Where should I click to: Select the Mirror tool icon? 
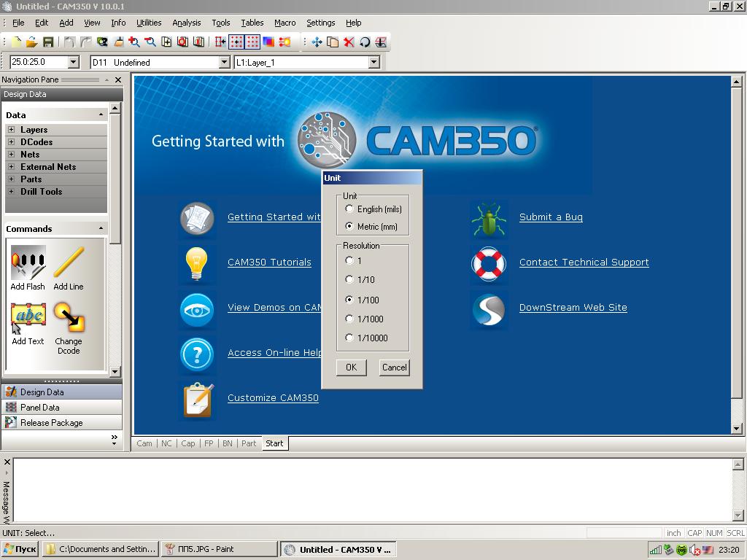point(381,42)
